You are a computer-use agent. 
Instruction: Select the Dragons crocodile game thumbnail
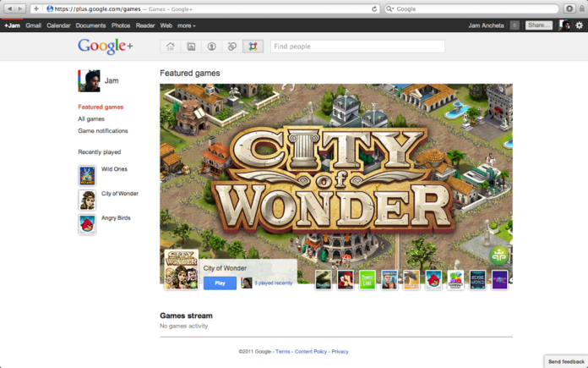click(x=324, y=280)
